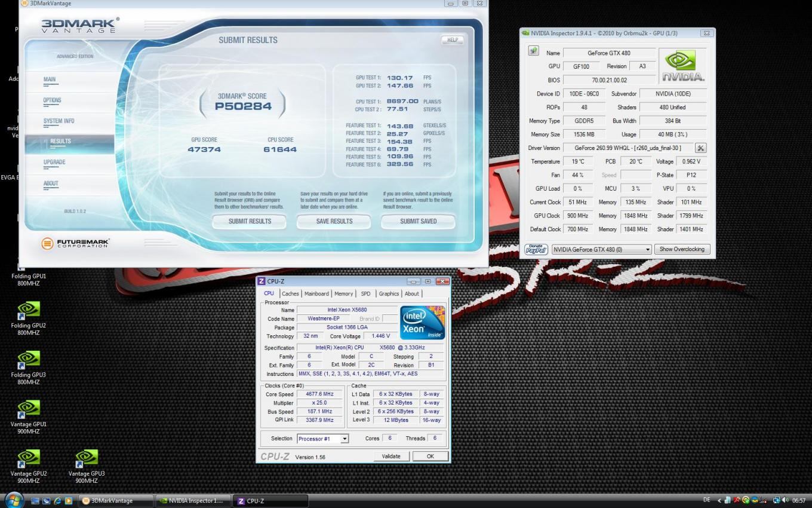Click the Intel Xeon X5680 name field

(347, 310)
